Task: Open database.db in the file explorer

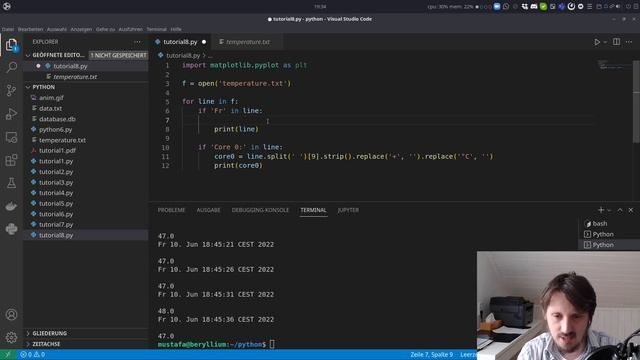Action: [57, 119]
